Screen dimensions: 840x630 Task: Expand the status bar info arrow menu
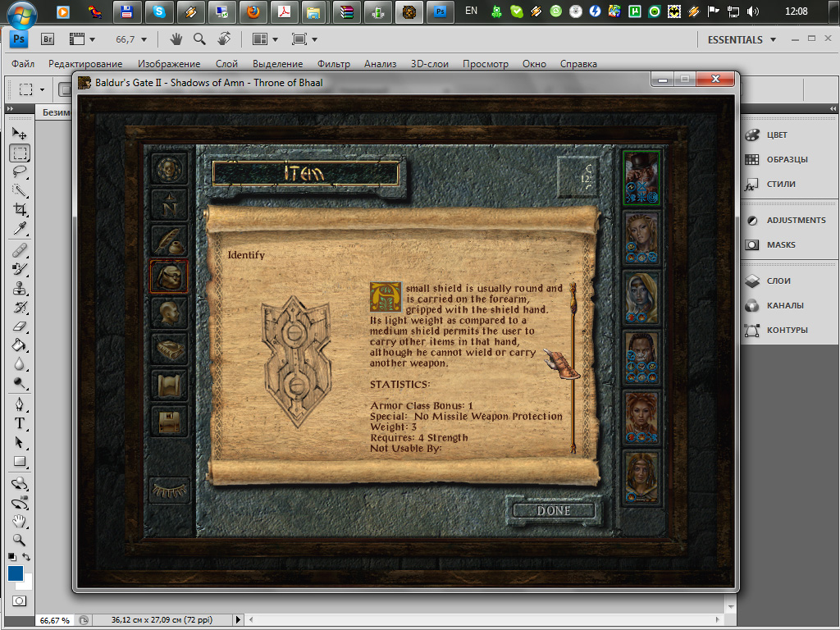pos(239,620)
